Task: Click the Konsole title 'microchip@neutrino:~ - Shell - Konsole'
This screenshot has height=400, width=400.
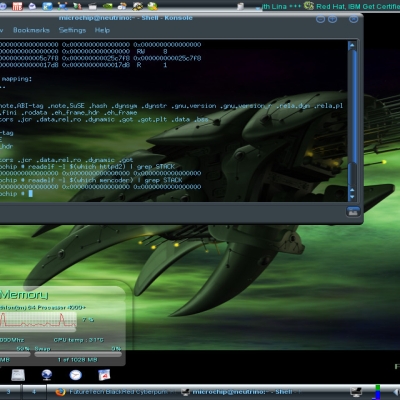Action: 126,18
